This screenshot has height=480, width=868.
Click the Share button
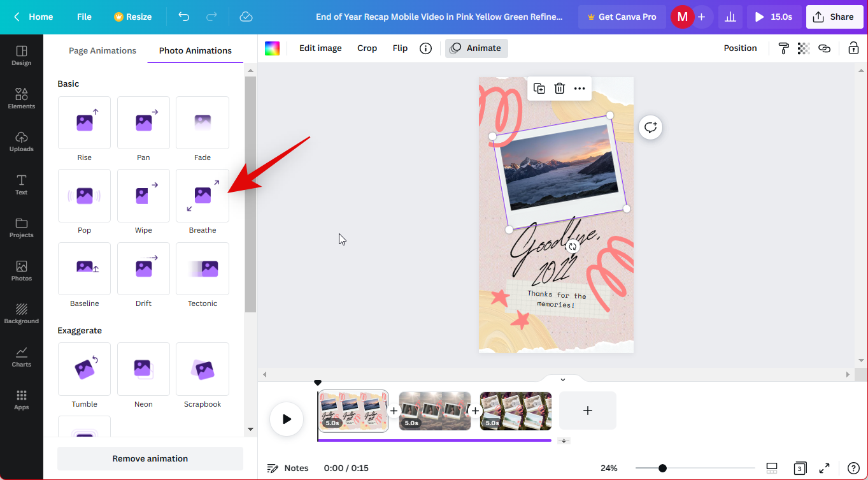[834, 17]
